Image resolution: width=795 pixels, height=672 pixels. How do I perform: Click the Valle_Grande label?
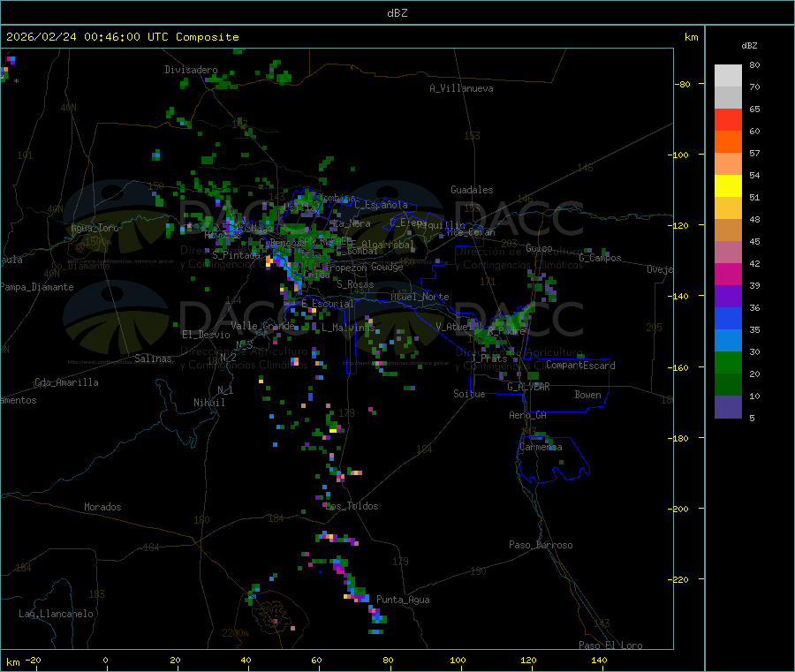[x=262, y=326]
